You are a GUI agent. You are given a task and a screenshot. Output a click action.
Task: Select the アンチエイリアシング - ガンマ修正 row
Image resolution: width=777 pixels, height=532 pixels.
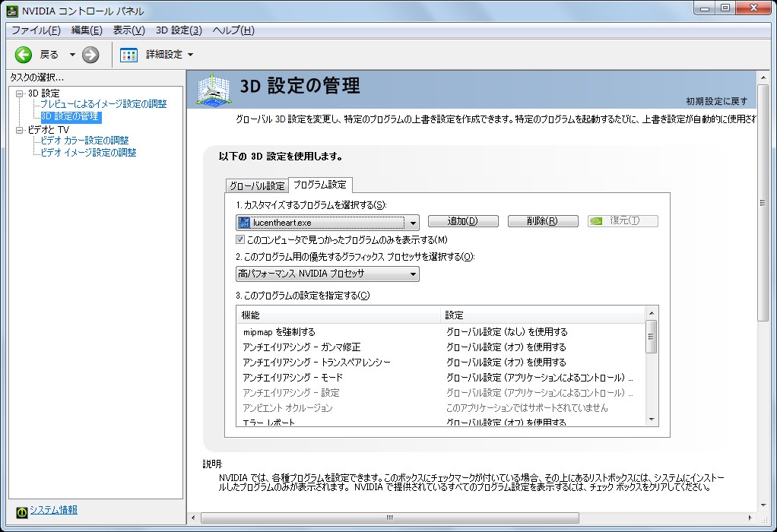point(441,347)
